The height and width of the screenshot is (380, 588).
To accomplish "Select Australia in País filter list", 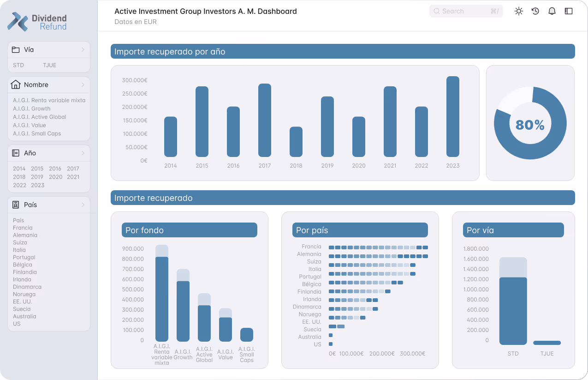I will point(24,316).
